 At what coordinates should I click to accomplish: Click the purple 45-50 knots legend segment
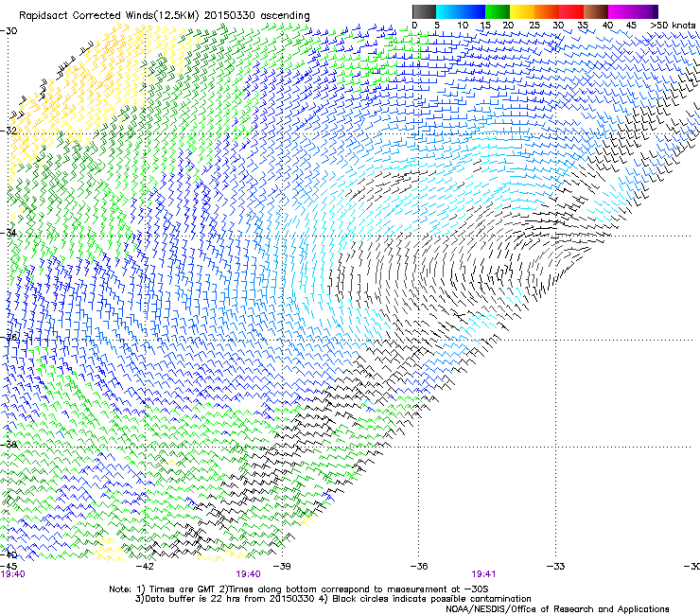645,12
